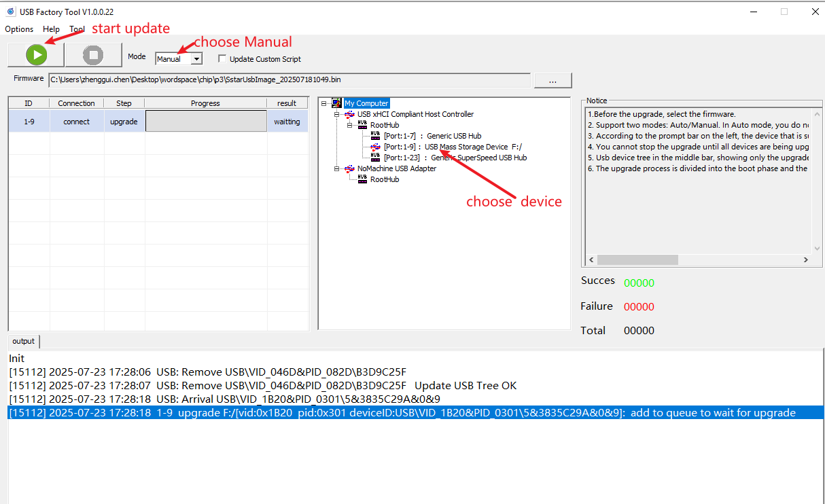Viewport: 825px width, 504px height.
Task: Click the NoMachine USB Adapter icon
Action: click(x=349, y=168)
